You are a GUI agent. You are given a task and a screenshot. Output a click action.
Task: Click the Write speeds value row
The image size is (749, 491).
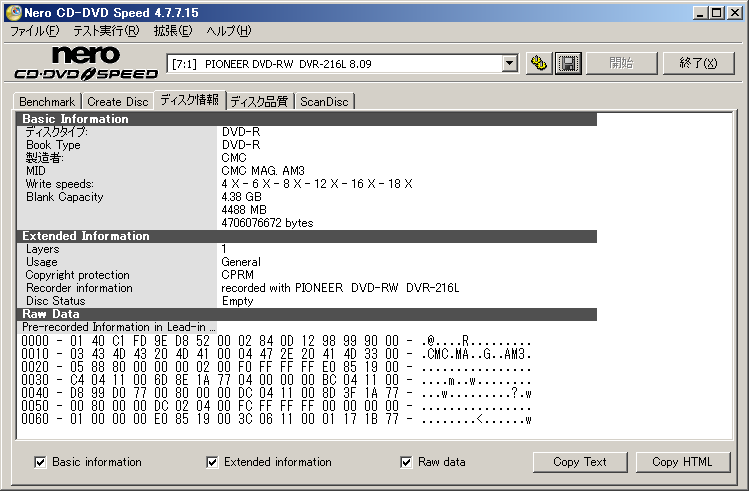317,184
